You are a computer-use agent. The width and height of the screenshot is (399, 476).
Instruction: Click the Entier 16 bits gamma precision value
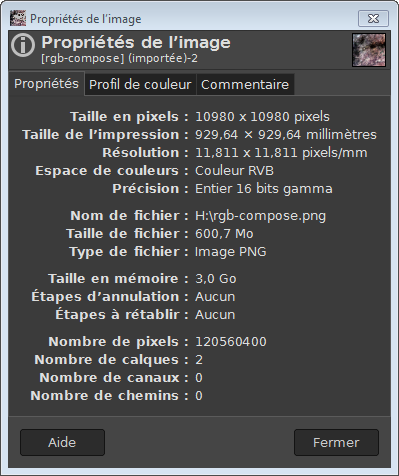tap(264, 189)
